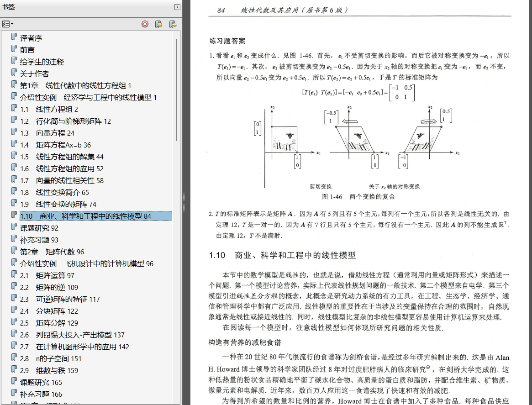Click the bookmark ribbon icon beside 前言

coord(14,48)
